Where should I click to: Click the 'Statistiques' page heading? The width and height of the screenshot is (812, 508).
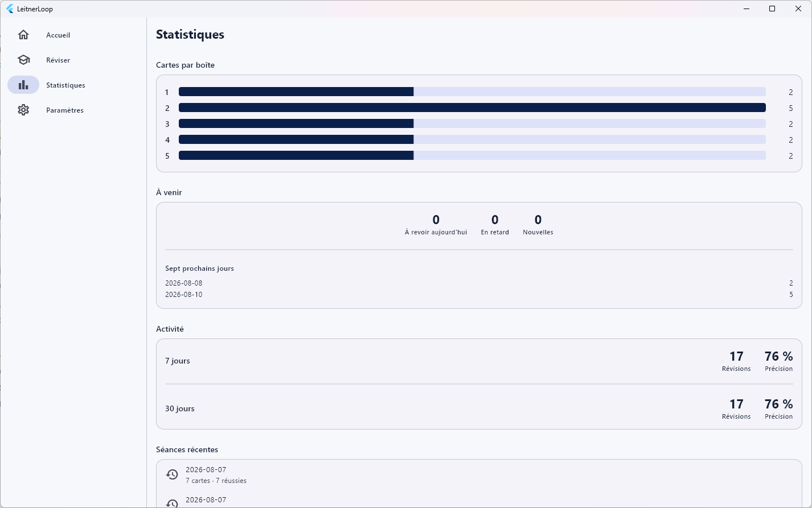(190, 35)
